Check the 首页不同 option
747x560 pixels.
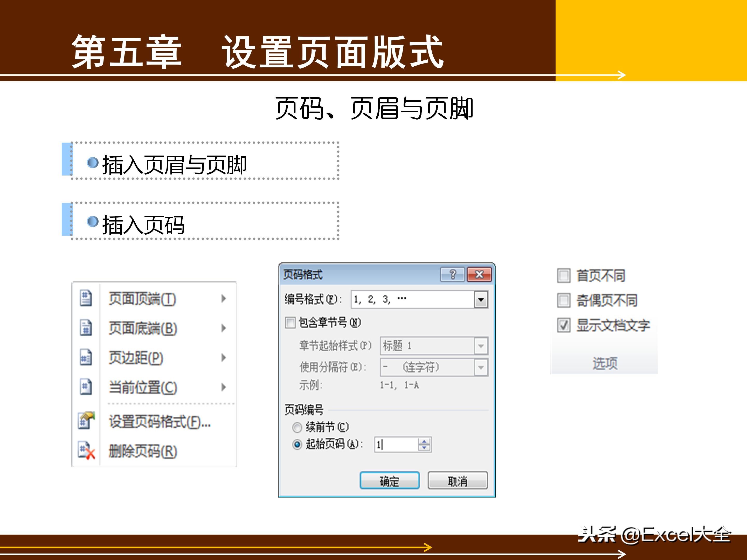(x=564, y=276)
